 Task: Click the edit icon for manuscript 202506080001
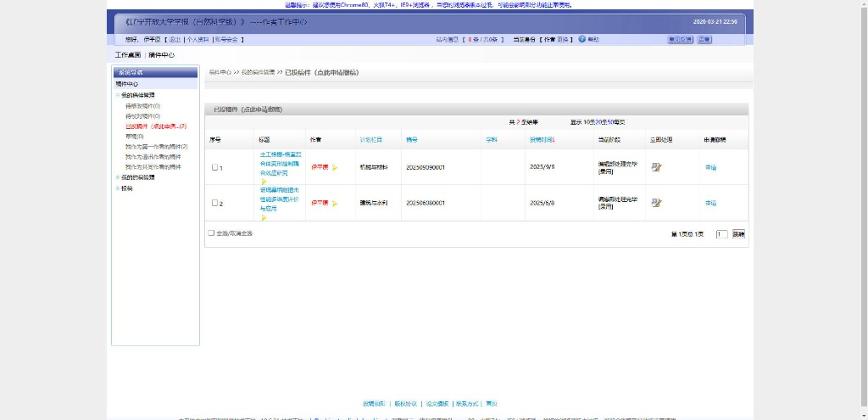(656, 203)
